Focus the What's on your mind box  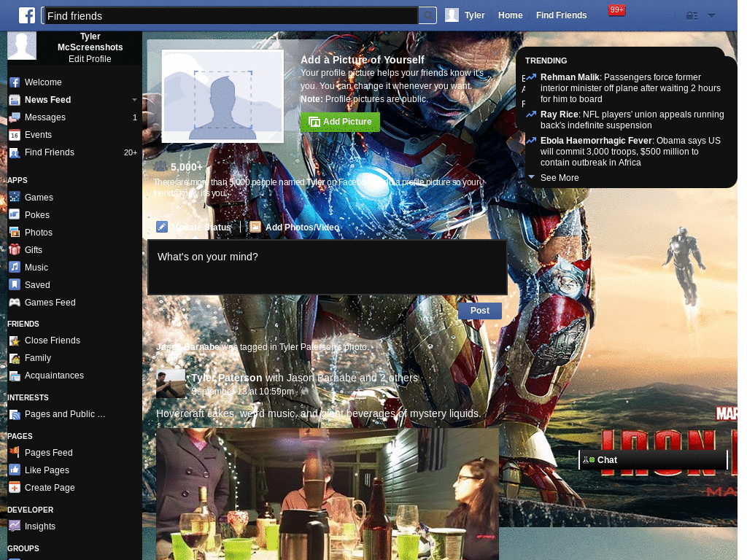328,268
